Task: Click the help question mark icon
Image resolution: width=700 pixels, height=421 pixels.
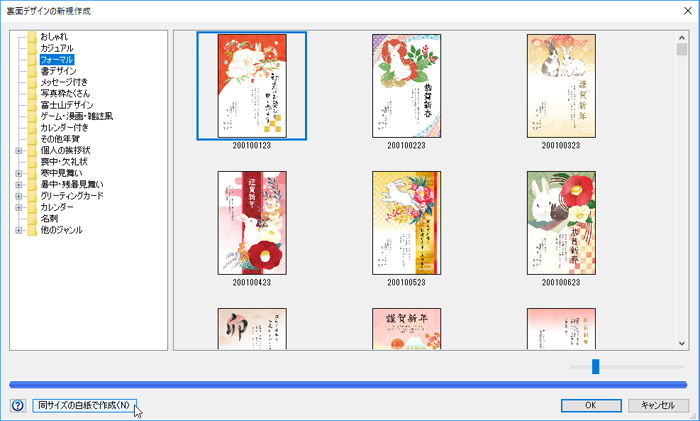Action: click(x=17, y=406)
